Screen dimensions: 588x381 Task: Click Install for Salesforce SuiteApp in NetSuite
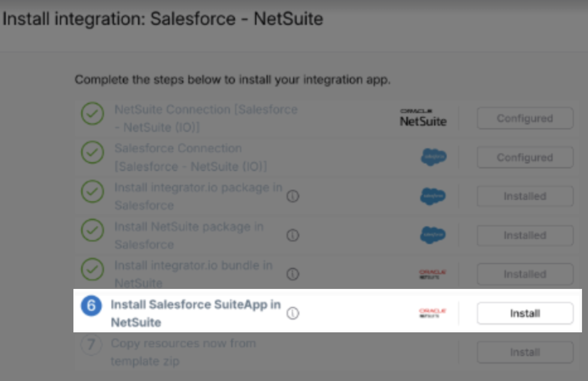525,313
